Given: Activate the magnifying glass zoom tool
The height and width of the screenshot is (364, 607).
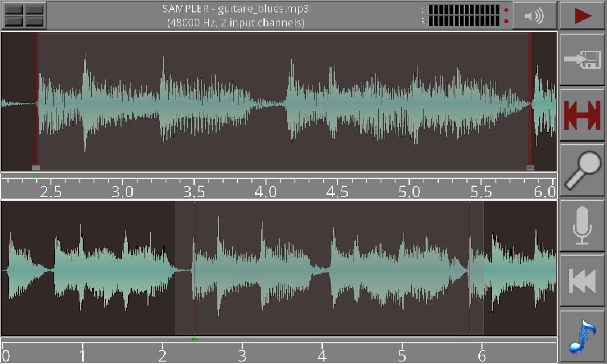Looking at the screenshot, I should (582, 170).
